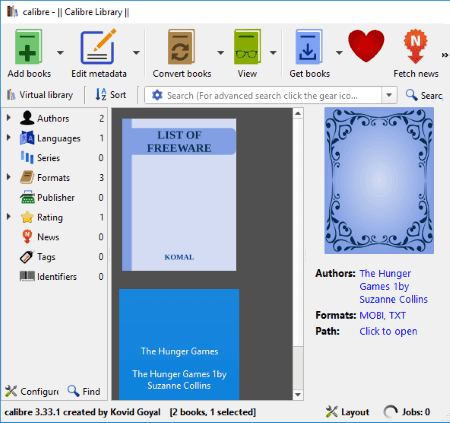The width and height of the screenshot is (450, 423).
Task: Select The Hunger Games book cover
Action: [179, 344]
